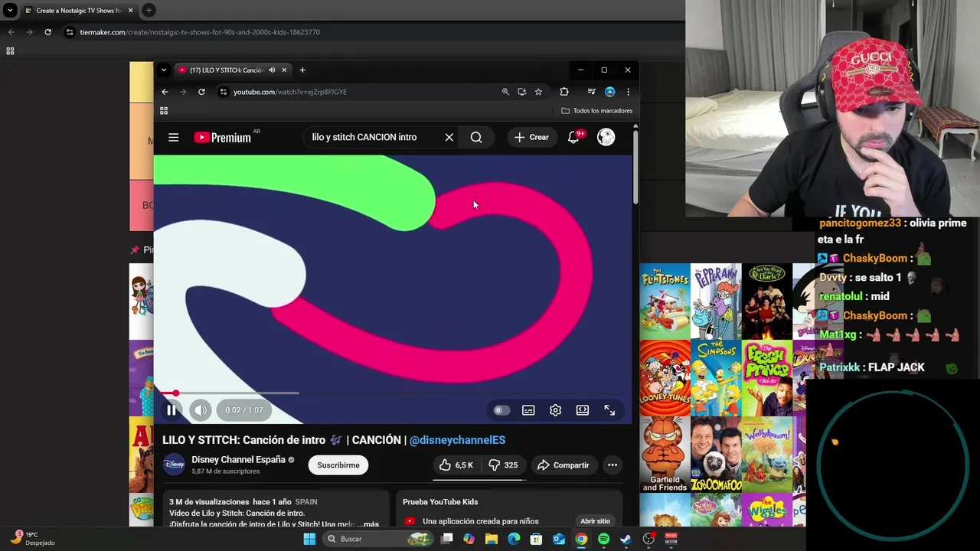Mute the video player volume

pyautogui.click(x=200, y=410)
